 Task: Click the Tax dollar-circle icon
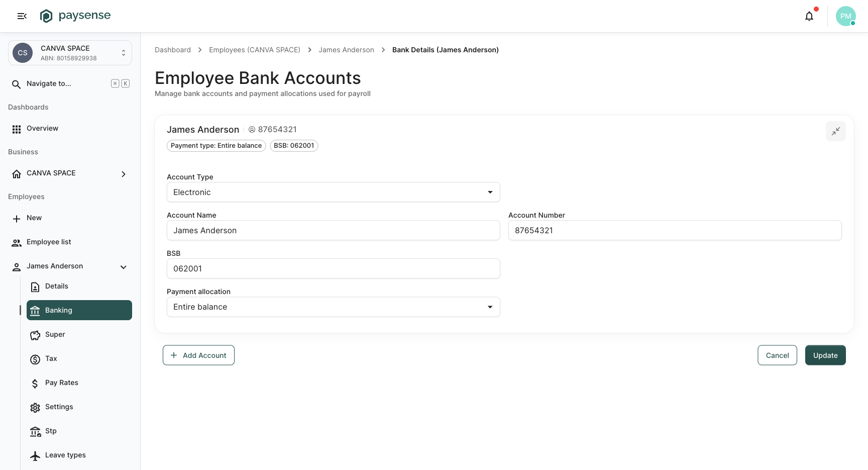[35, 359]
